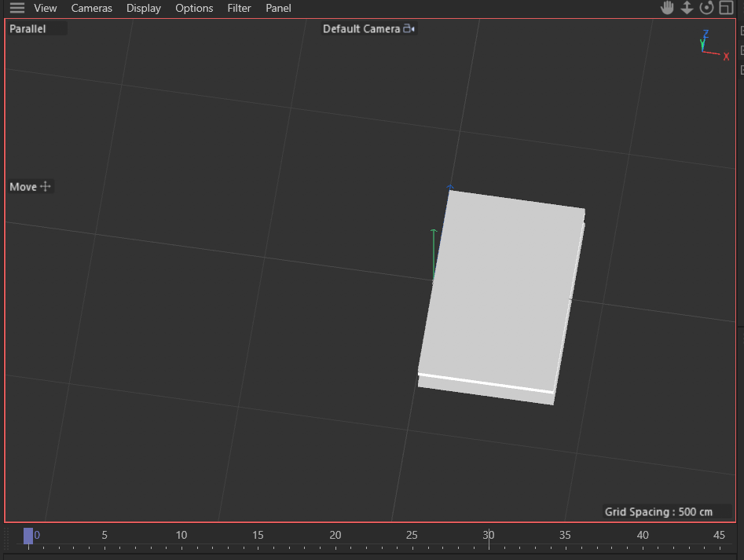Open the viewport hamburger menu
The image size is (744, 560).
coord(17,8)
